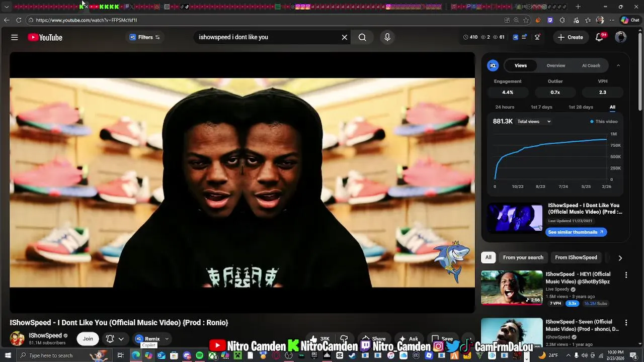644x362 pixels.
Task: Open the subscription notification bell dropdown
Action: coord(115,339)
